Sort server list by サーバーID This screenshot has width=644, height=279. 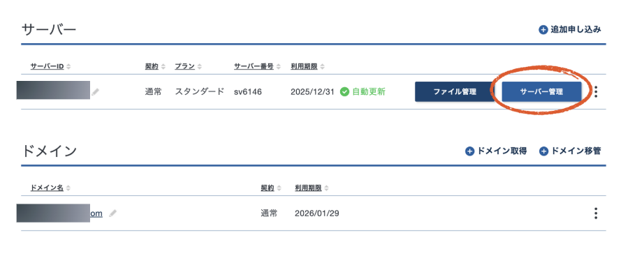point(47,66)
